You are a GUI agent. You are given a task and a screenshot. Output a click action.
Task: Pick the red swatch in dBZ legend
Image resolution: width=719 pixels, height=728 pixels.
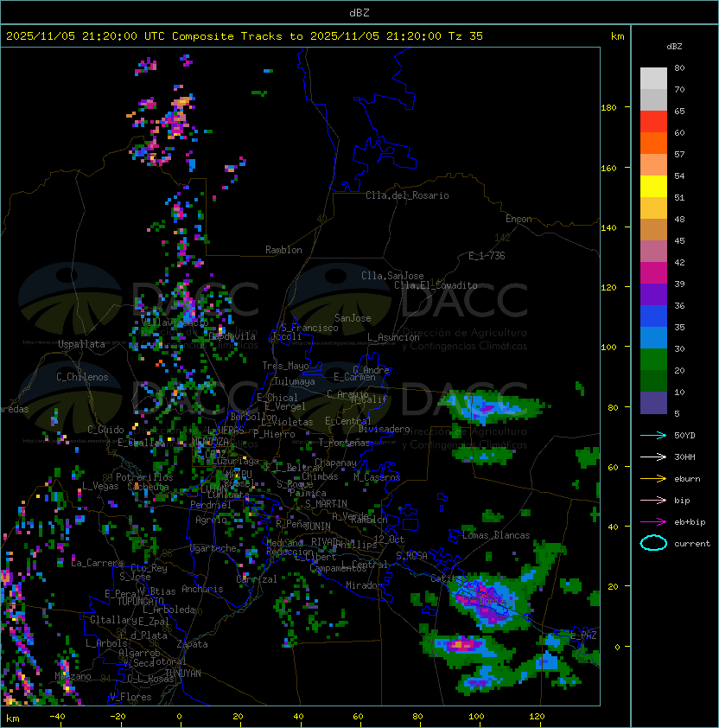click(653, 122)
